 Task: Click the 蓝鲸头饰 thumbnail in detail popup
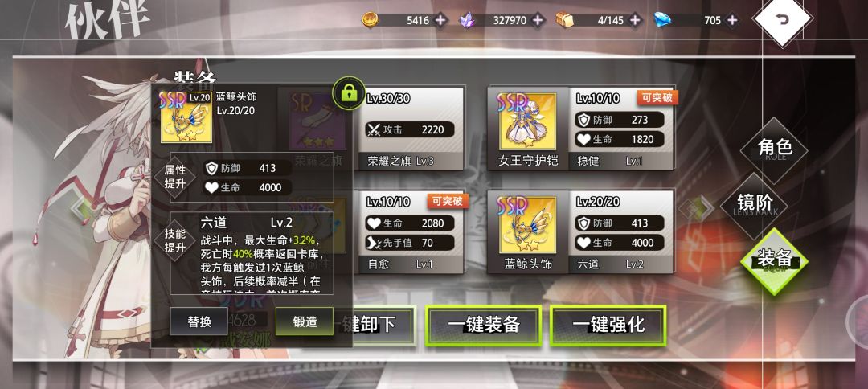click(x=186, y=117)
